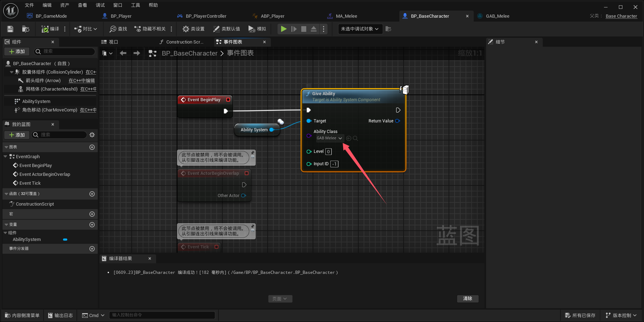Viewport: 644px width, 322px height.
Task: Toggle AbilitySystem variable blue type pill
Action: (65, 240)
